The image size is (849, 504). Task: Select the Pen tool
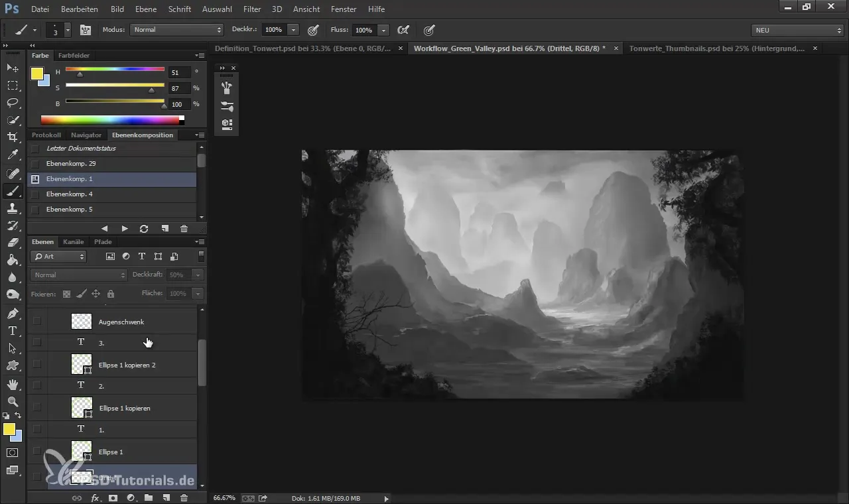point(13,313)
